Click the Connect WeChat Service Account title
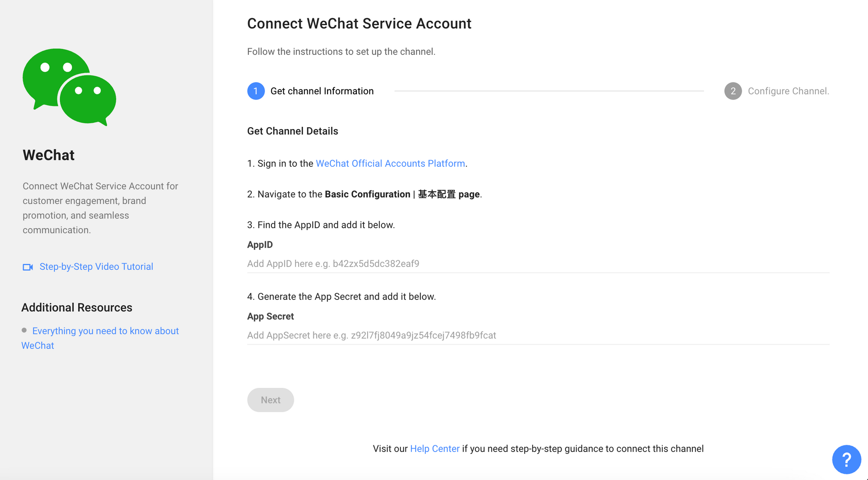 359,23
